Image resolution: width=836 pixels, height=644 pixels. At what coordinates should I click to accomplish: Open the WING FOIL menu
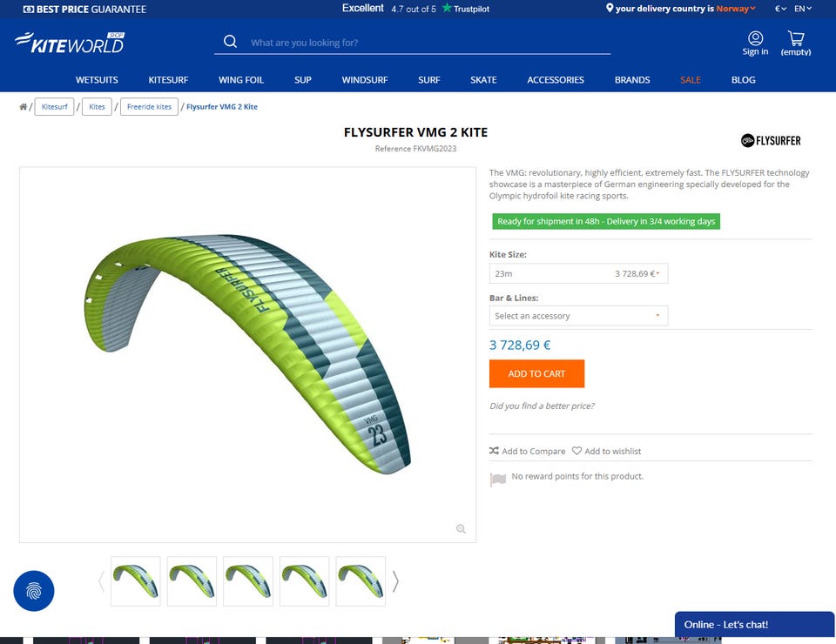pyautogui.click(x=241, y=80)
